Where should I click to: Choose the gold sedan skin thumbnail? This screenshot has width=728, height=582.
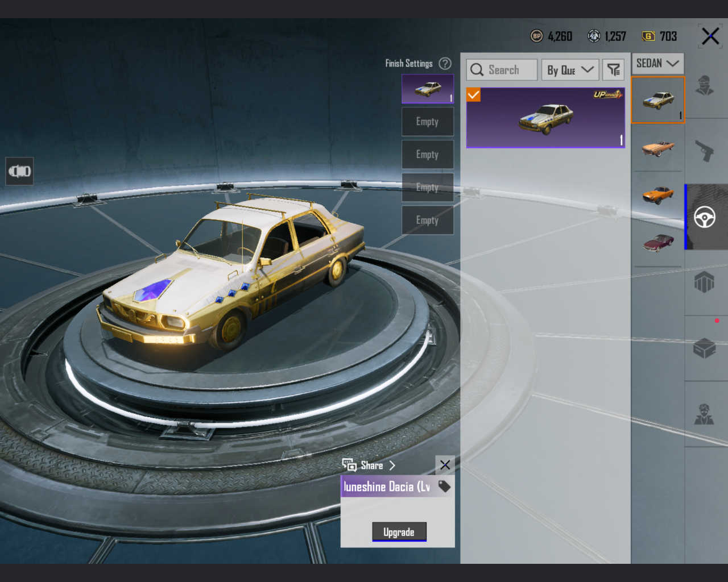[x=658, y=100]
